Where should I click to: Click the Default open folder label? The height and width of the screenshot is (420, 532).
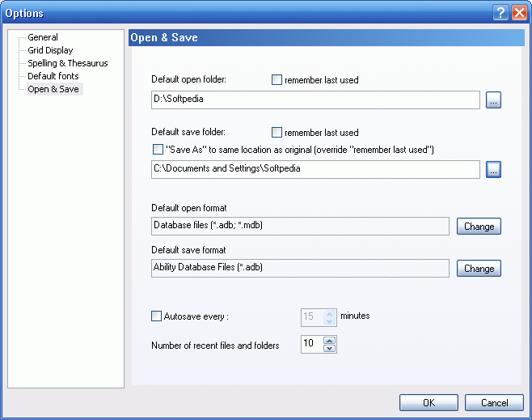click(x=188, y=79)
